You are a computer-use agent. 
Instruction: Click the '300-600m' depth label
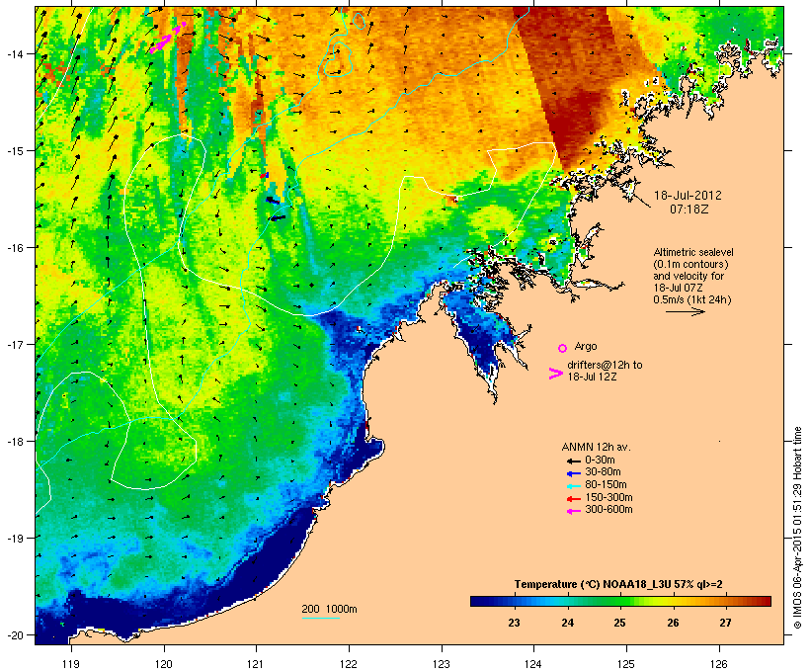point(609,510)
